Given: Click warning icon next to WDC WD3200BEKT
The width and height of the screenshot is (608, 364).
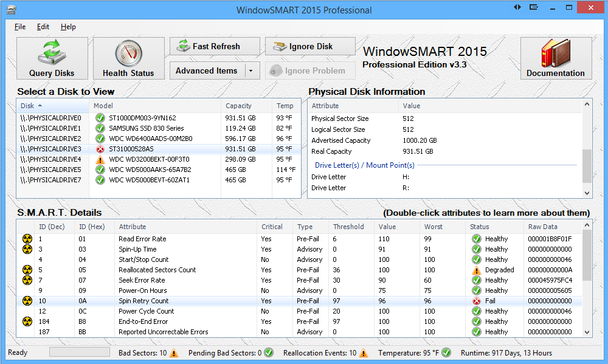Looking at the screenshot, I should click(100, 159).
